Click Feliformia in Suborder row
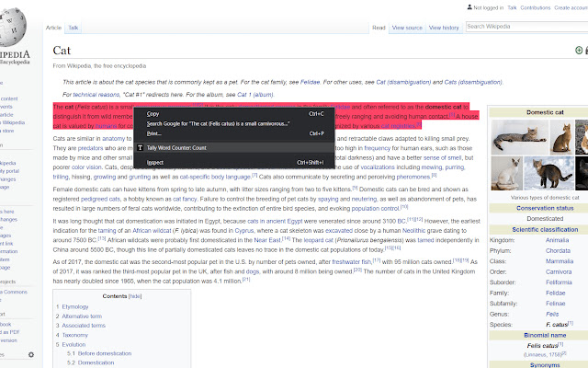Viewport: 588px width, 368px height. (559, 282)
